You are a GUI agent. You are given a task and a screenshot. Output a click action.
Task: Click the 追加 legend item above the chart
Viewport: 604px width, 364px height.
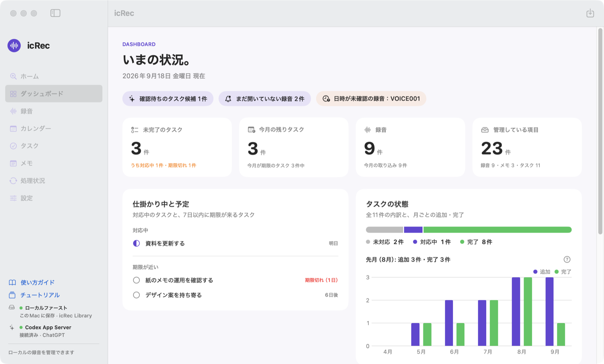542,272
